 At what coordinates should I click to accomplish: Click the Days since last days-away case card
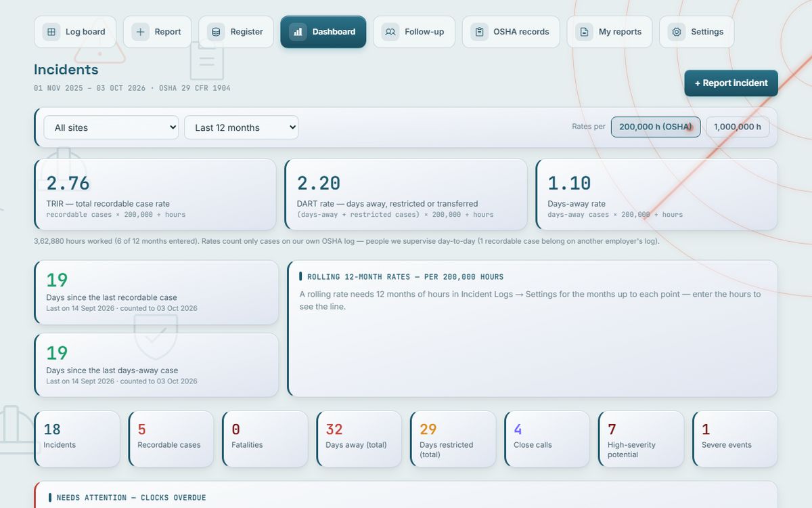(156, 365)
